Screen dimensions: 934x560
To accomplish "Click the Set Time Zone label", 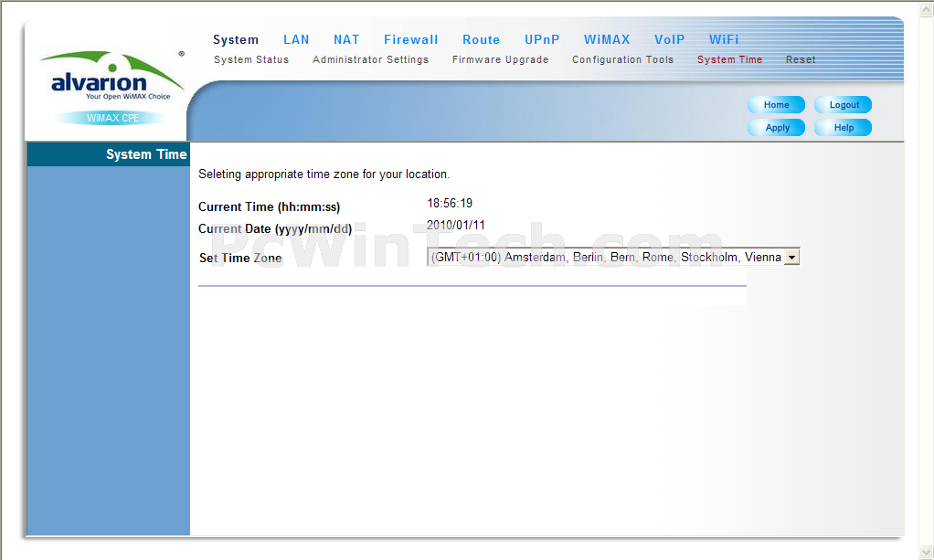I will 240,258.
